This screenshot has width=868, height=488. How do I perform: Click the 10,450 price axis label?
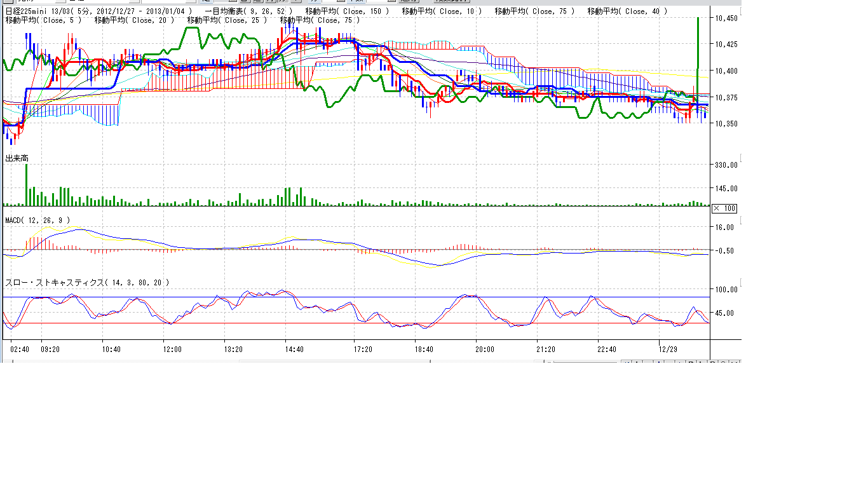(x=726, y=18)
